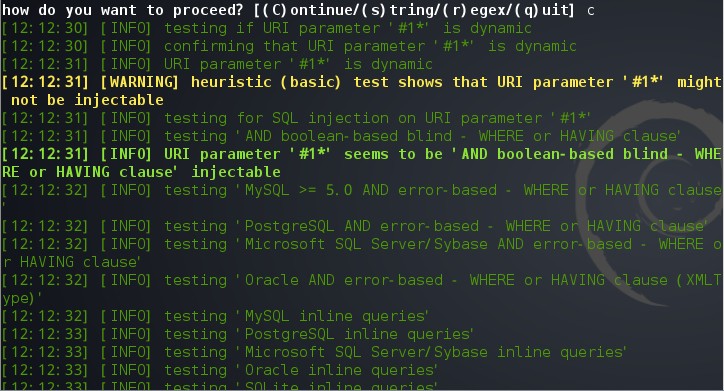Click the 'Microsoft SQL Server/Sybase inline queries' line

coord(314,352)
